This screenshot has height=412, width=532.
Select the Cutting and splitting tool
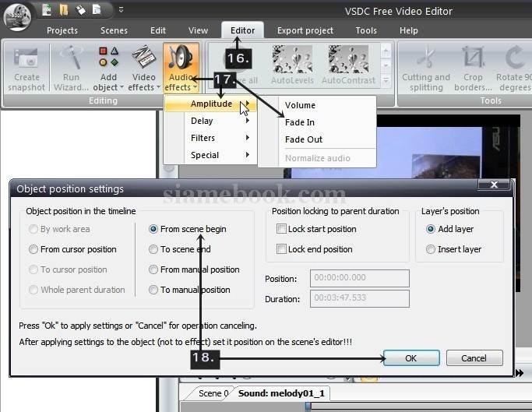point(426,69)
